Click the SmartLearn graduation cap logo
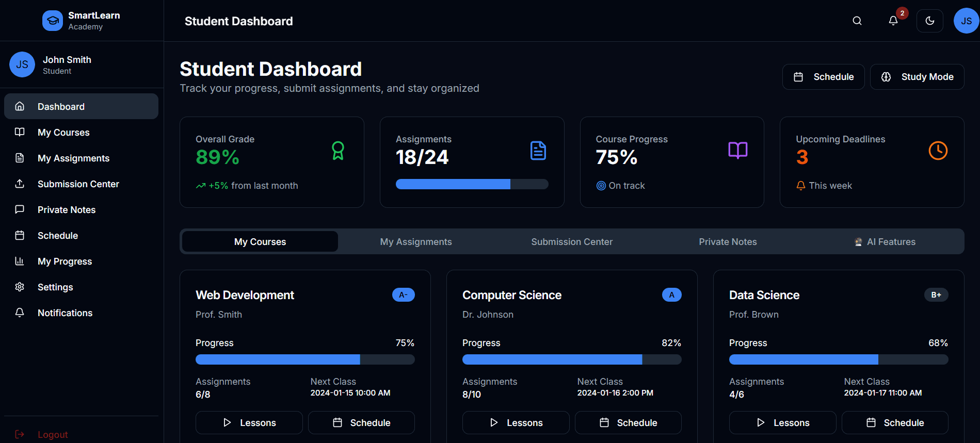The image size is (980, 443). tap(52, 21)
